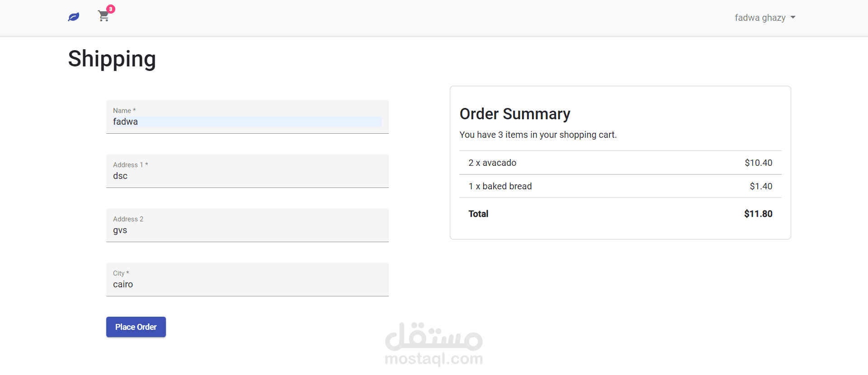Click the Shipping page heading

tap(112, 59)
